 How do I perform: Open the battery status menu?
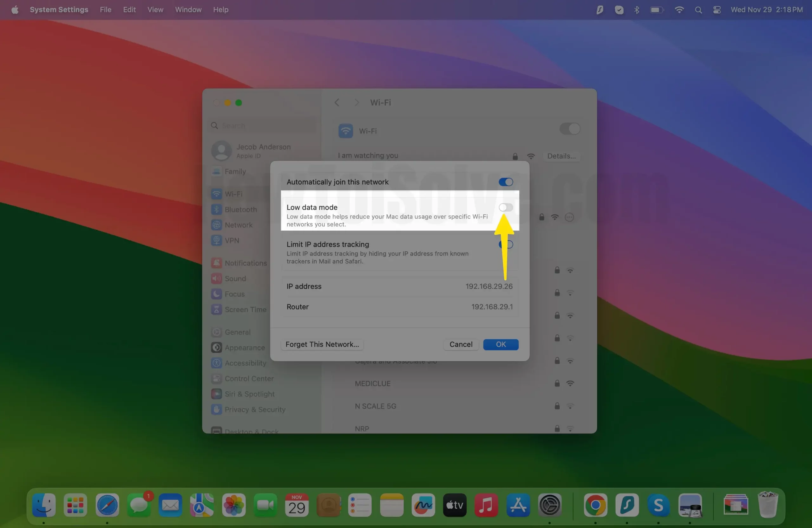click(x=657, y=10)
